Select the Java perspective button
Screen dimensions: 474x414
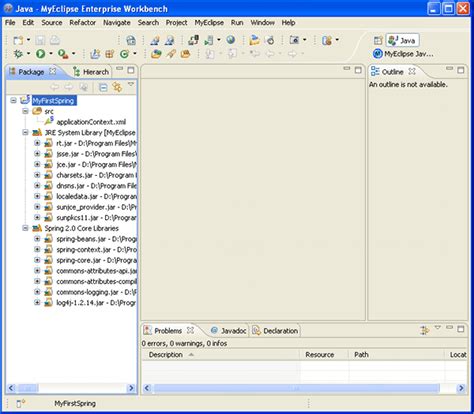[402, 41]
